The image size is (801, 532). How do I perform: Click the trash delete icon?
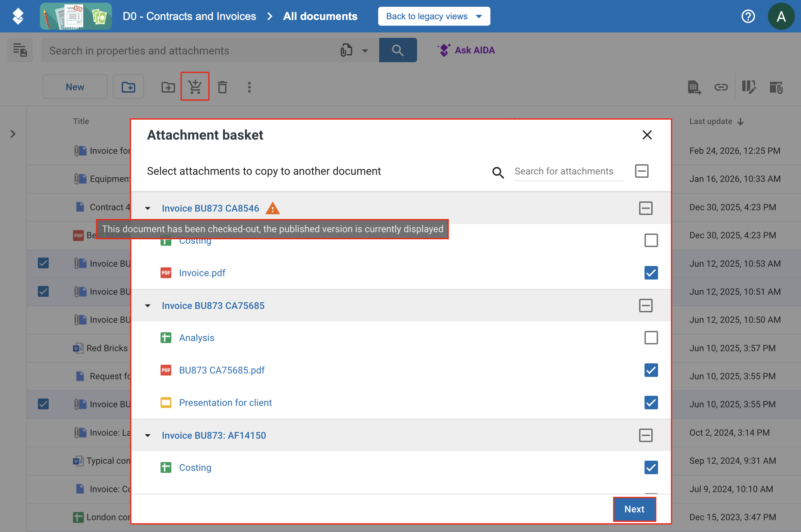pos(222,87)
